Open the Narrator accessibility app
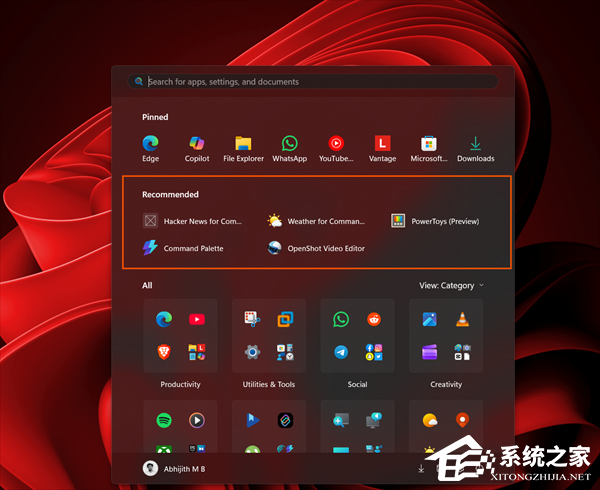The height and width of the screenshot is (490, 600). [374, 420]
